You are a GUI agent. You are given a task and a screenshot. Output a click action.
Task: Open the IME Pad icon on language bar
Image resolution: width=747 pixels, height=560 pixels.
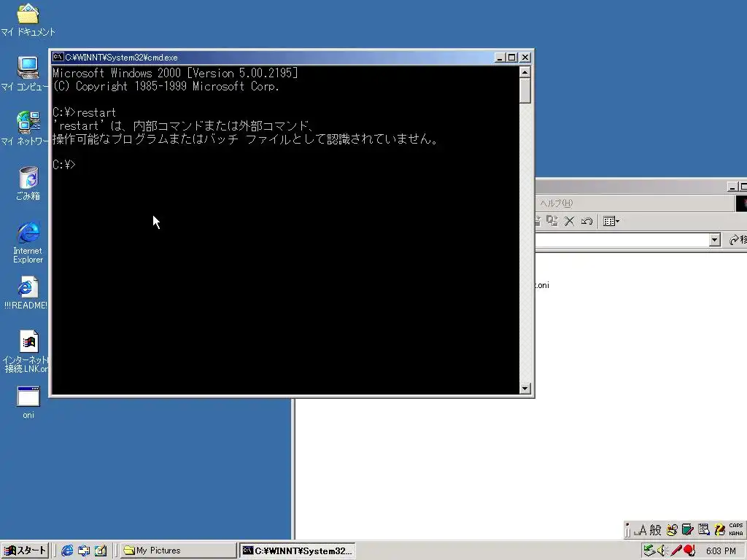(x=672, y=529)
